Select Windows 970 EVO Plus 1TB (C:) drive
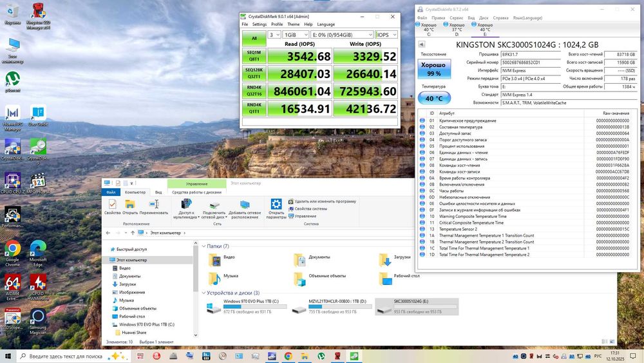The image size is (644, 363). pyautogui.click(x=247, y=307)
